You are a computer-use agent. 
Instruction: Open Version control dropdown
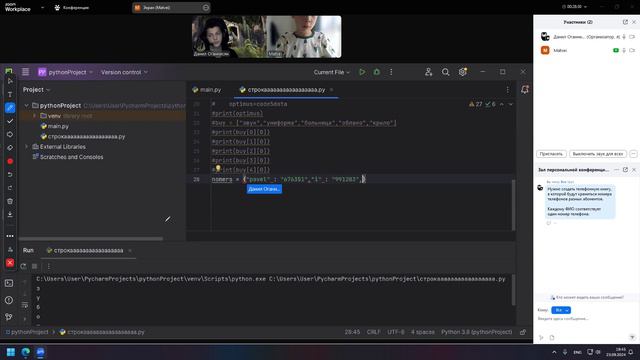tap(124, 72)
